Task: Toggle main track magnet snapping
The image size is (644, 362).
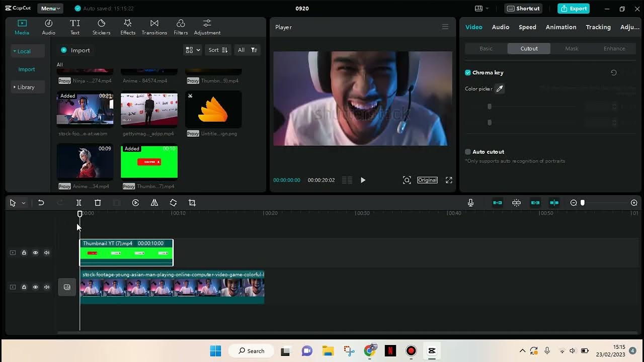Action: [498, 203]
